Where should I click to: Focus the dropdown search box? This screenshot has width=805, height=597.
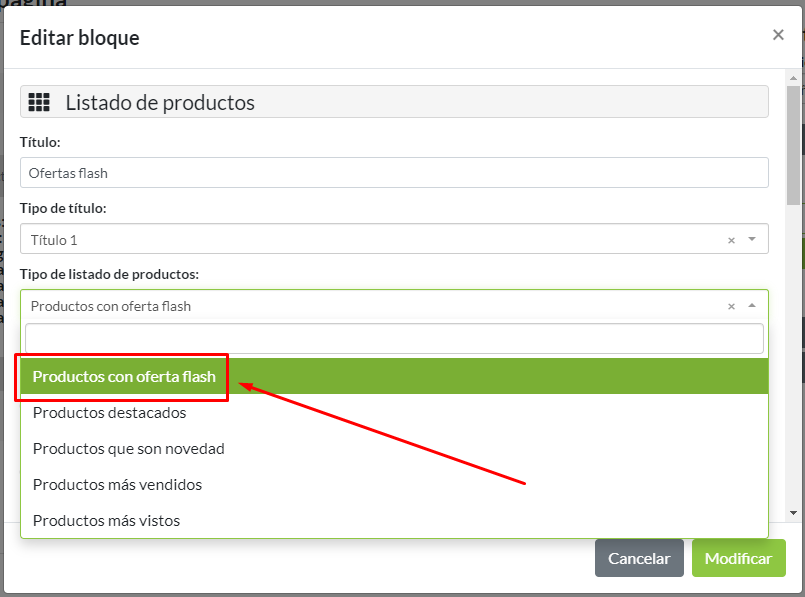click(394, 338)
